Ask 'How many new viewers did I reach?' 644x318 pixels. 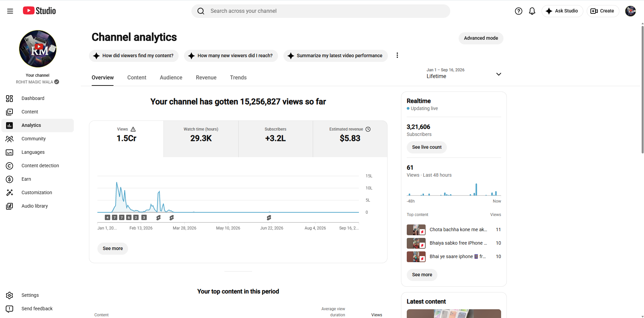[x=231, y=56]
